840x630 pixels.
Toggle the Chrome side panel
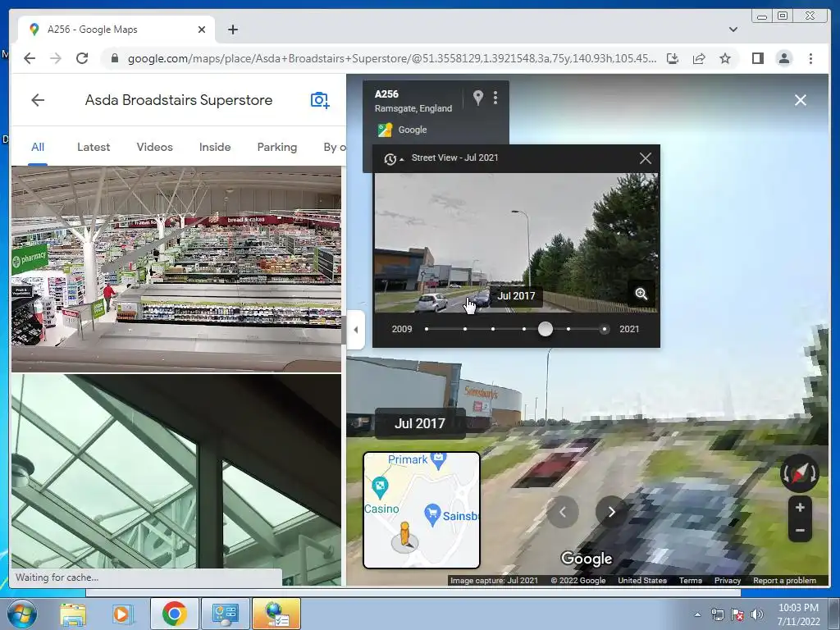757,58
